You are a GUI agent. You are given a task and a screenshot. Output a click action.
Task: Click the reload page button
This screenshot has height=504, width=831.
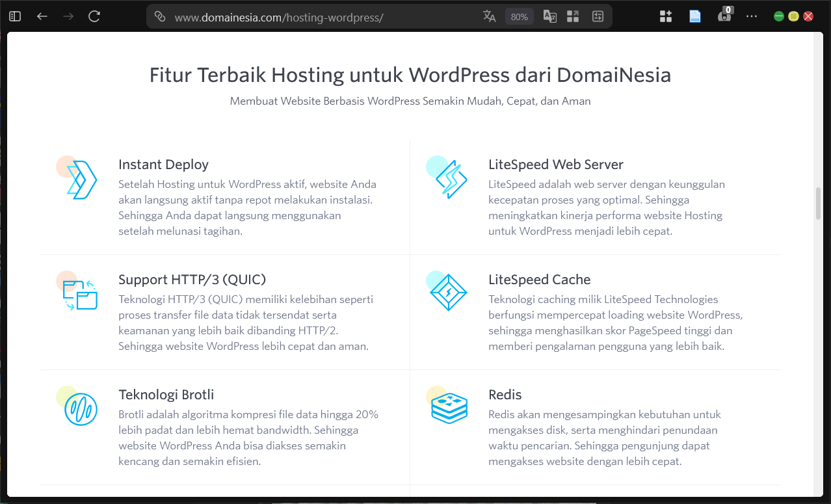pyautogui.click(x=93, y=16)
